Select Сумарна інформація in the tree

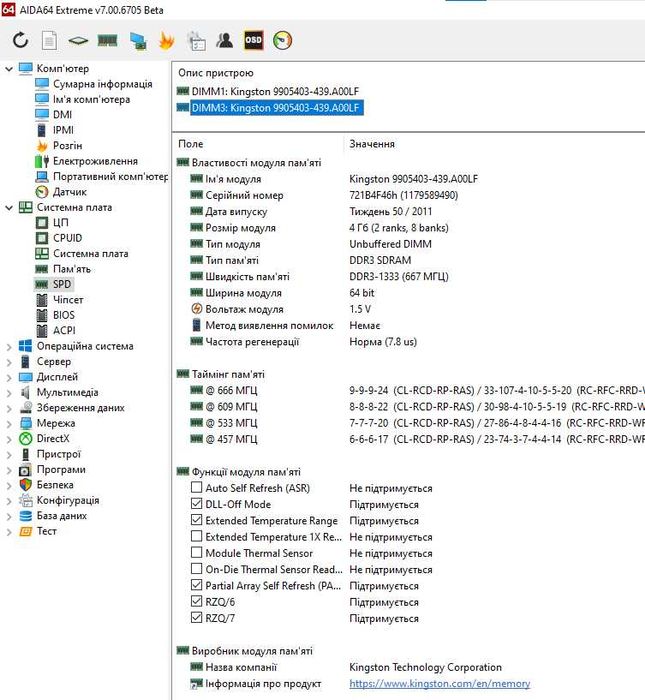click(x=103, y=84)
